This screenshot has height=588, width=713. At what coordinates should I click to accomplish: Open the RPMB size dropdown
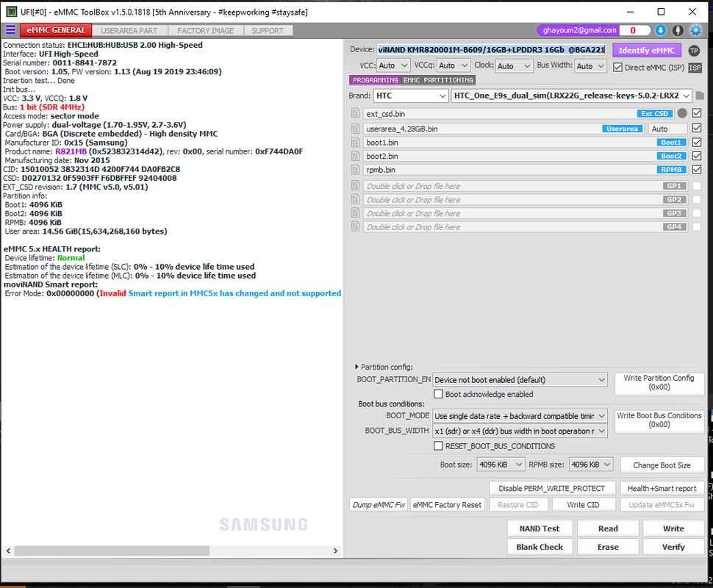click(591, 465)
